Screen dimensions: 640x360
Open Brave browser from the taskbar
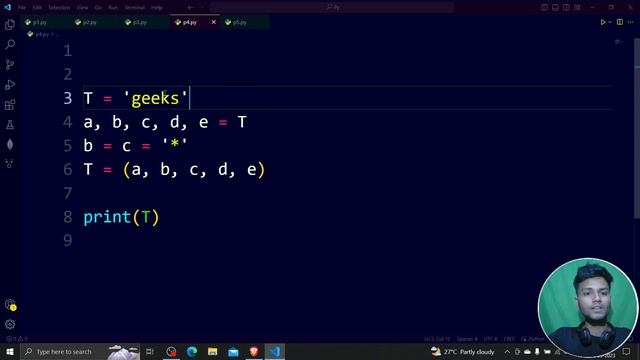click(x=254, y=351)
